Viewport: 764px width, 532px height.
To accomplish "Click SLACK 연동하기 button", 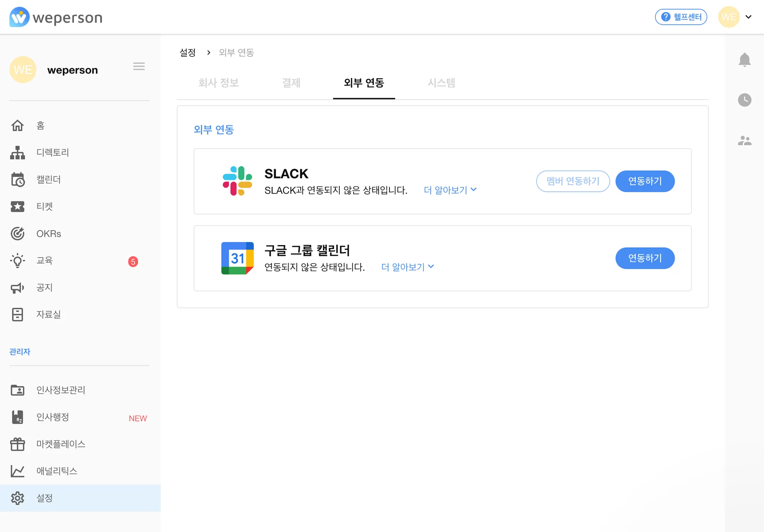I will [x=645, y=181].
